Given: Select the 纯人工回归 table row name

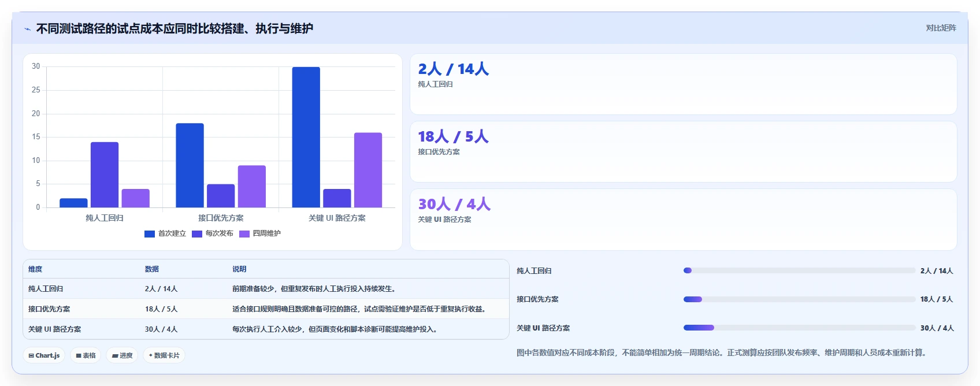Looking at the screenshot, I should pyautogui.click(x=46, y=289).
